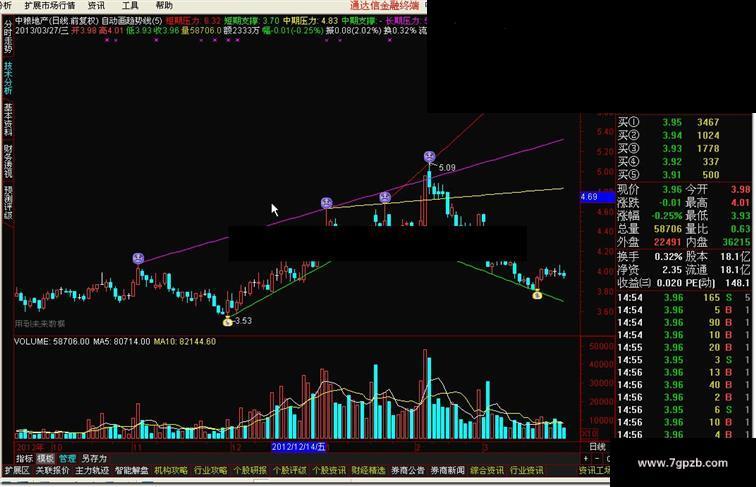Click 另存为 to save the template
The height and width of the screenshot is (487, 756).
(x=94, y=458)
